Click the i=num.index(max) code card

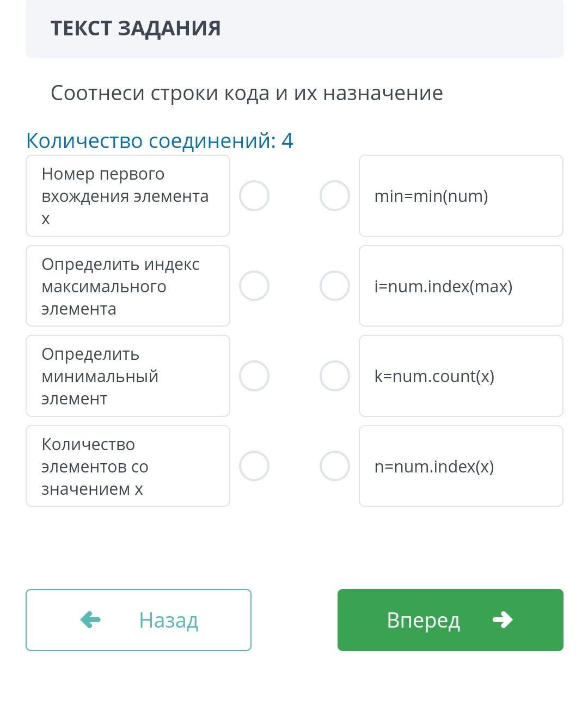point(461,286)
